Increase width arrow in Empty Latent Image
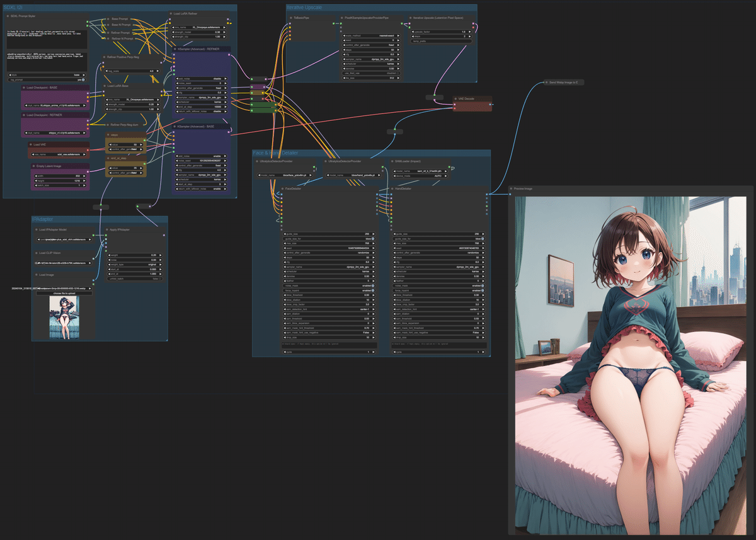This screenshot has height=540, width=756. 84,176
